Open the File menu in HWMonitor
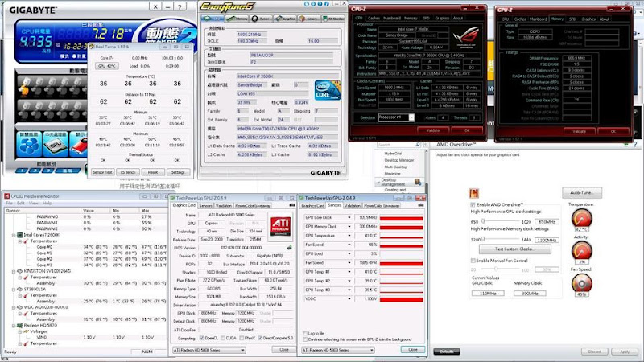 [9, 204]
